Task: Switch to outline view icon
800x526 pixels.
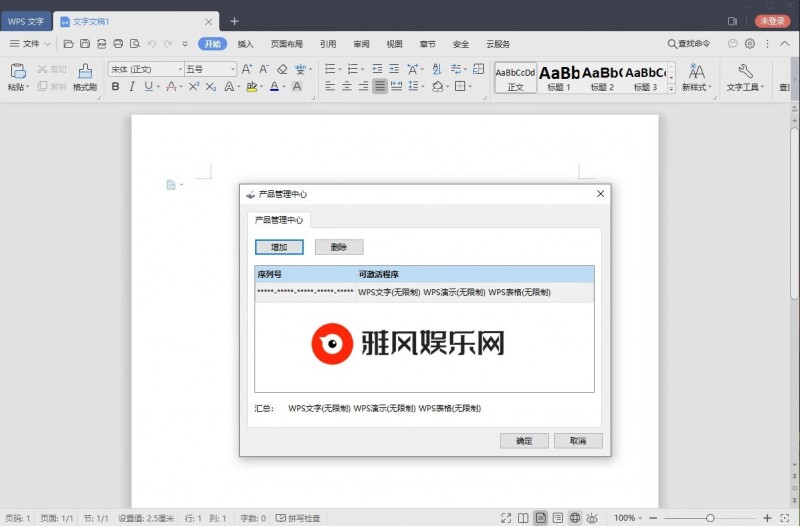Action: pos(558,518)
